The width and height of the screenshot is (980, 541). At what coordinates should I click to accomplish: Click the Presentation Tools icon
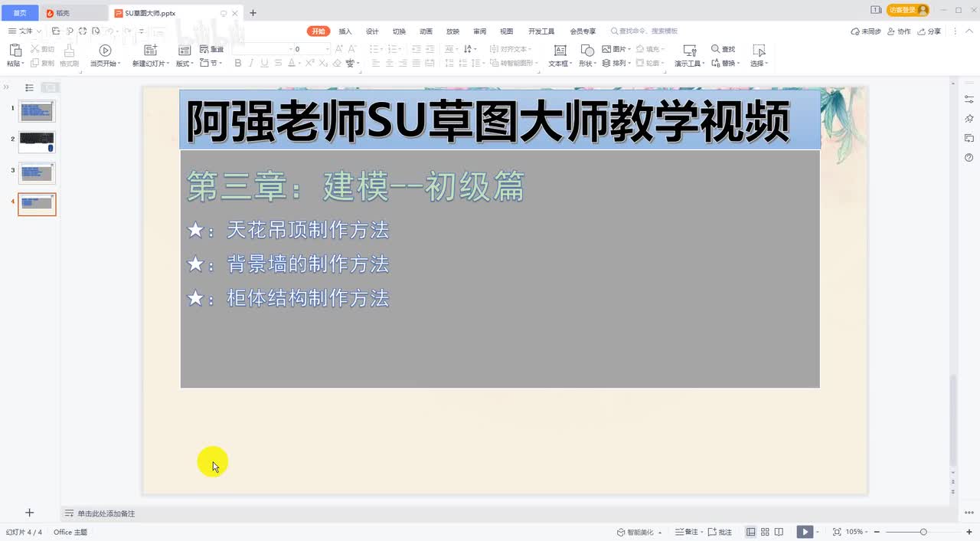690,51
